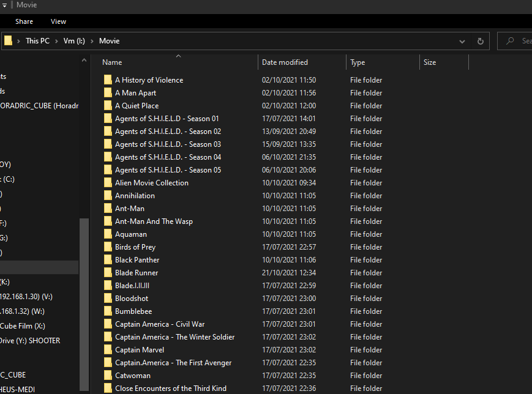The height and width of the screenshot is (394, 532).
Task: Click the Season 05 S.H.I.E.L.D. folder icon
Action: pyautogui.click(x=108, y=170)
